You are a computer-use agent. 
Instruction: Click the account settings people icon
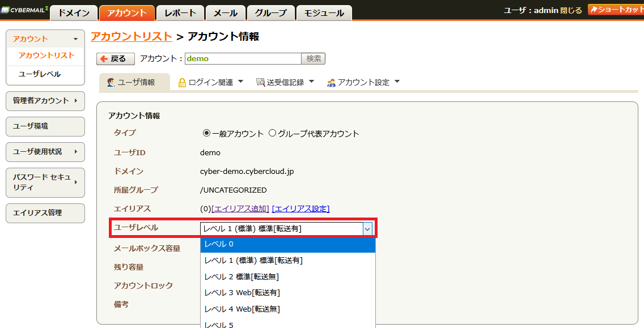point(331,83)
